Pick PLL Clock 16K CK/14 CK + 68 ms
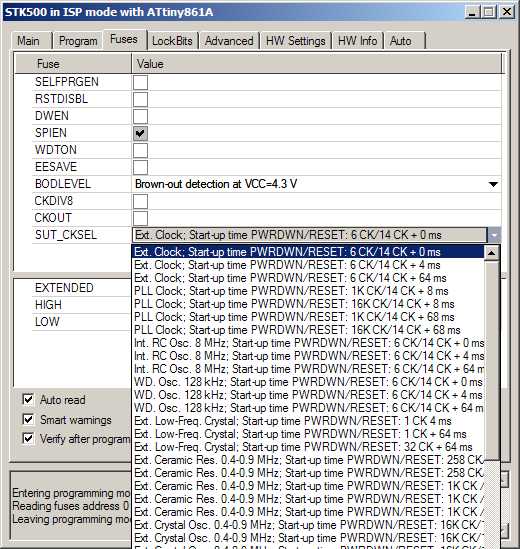 (308, 330)
